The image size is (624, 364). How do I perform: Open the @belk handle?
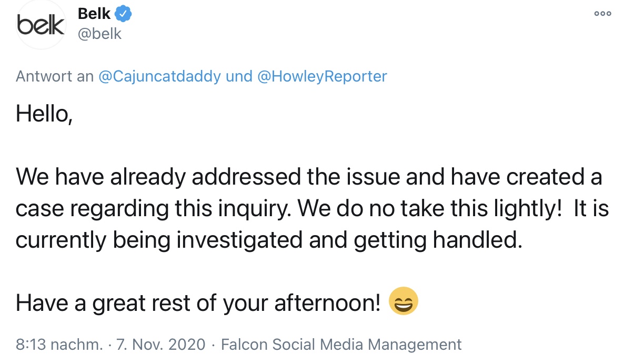[x=99, y=34]
